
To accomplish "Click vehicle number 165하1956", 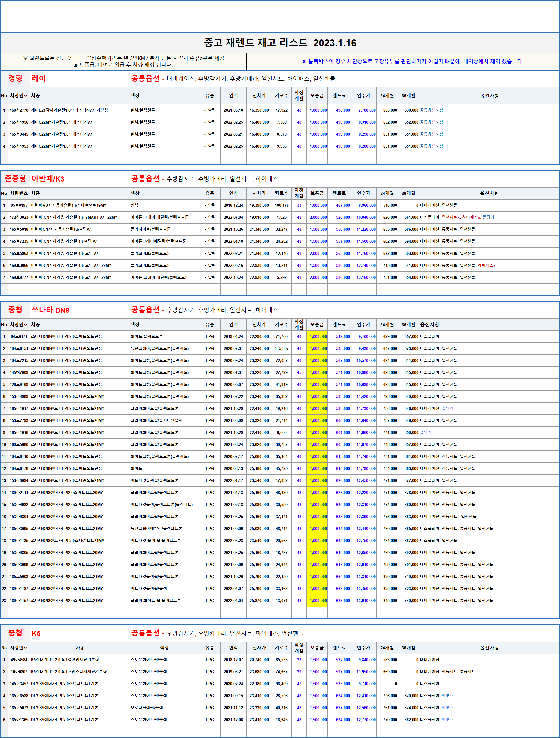I will pyautogui.click(x=19, y=122).
